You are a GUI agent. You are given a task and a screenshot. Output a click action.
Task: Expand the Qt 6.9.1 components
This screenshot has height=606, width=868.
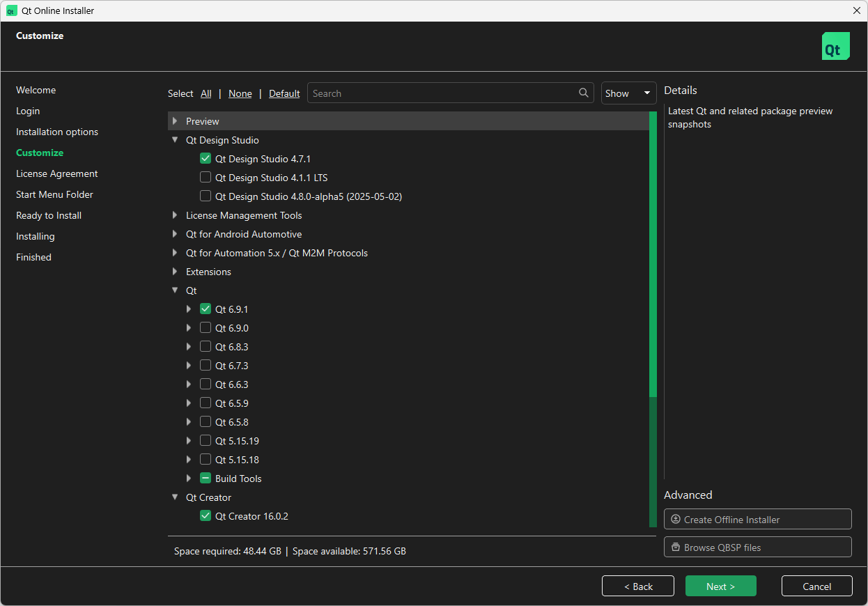[x=189, y=309]
